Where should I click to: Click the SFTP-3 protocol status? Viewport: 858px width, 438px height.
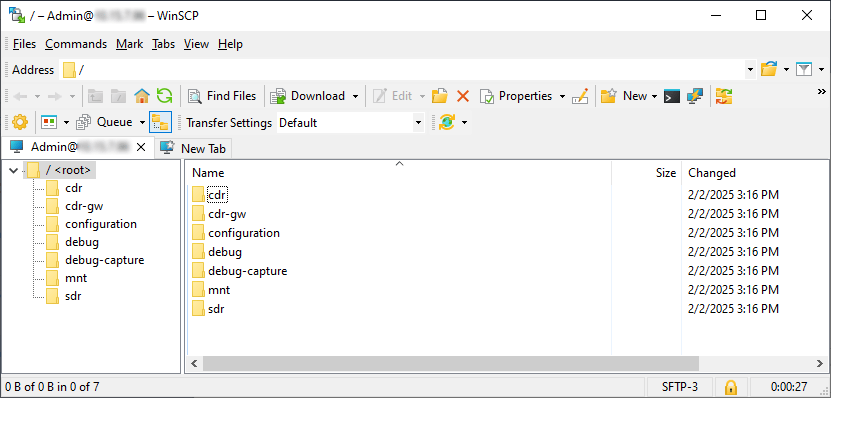point(680,387)
